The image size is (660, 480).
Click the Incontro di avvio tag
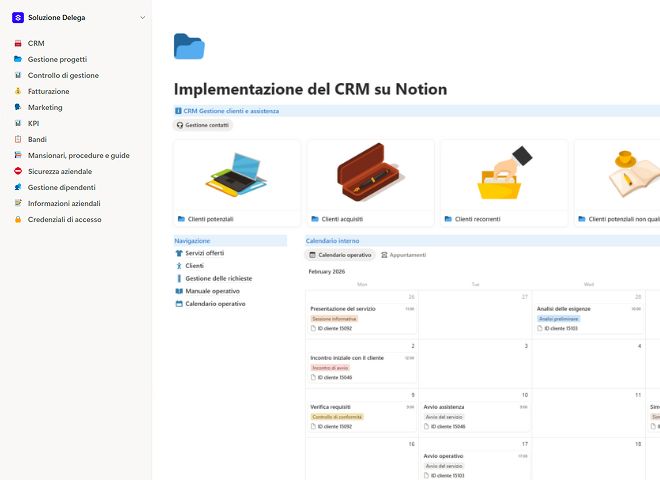pos(330,368)
